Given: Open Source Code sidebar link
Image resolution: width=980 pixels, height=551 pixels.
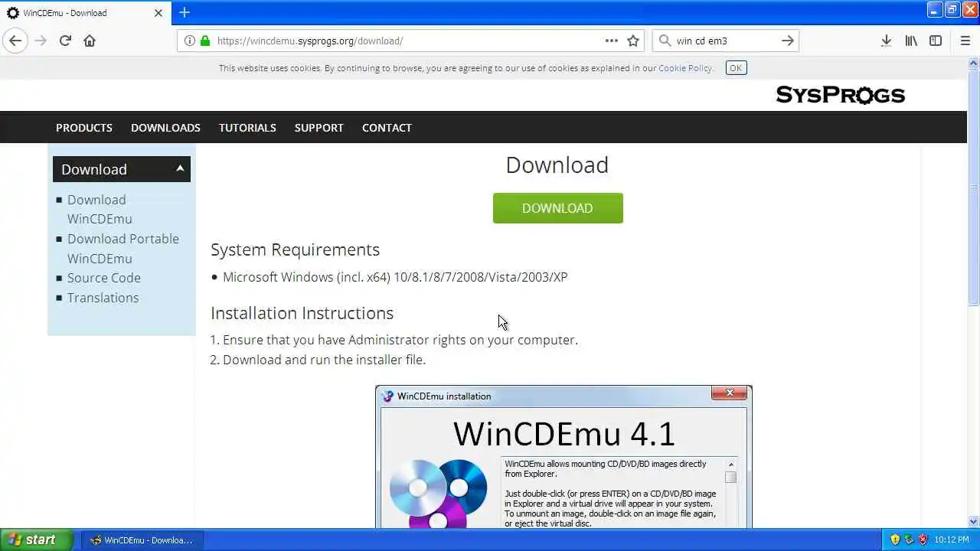Looking at the screenshot, I should pos(103,278).
